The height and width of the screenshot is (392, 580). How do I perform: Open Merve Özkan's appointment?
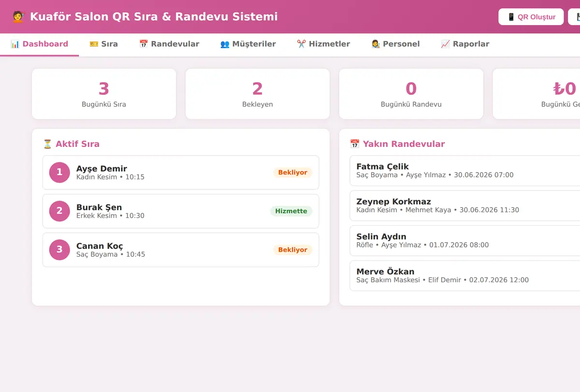(465, 276)
